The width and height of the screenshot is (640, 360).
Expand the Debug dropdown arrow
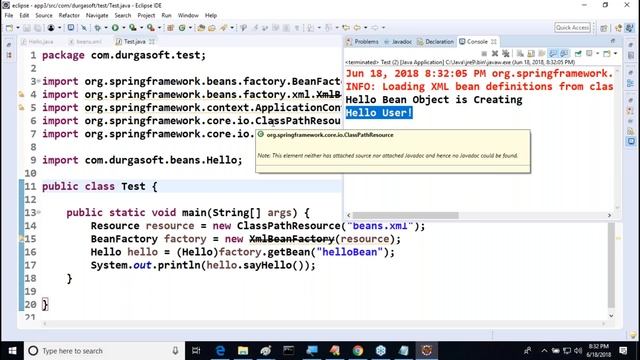coord(106,28)
